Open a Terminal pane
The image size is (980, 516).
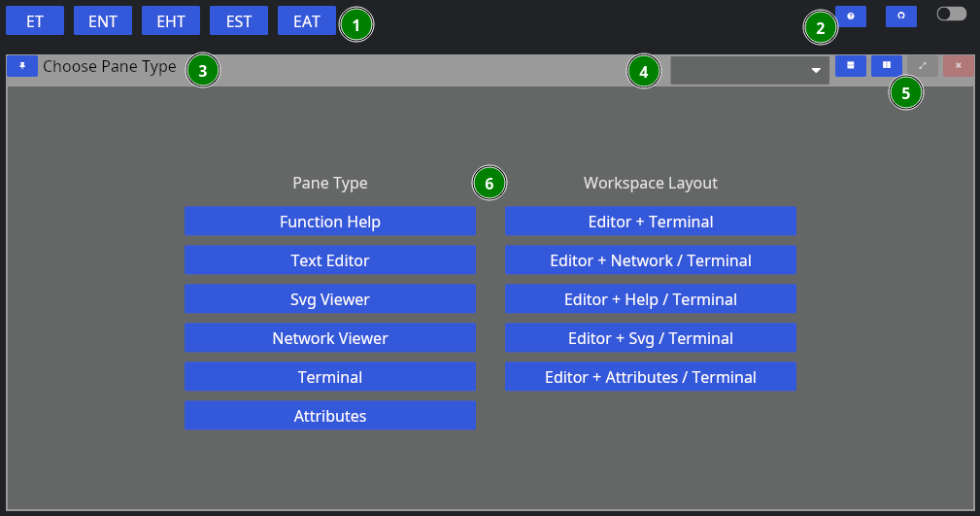(x=330, y=377)
